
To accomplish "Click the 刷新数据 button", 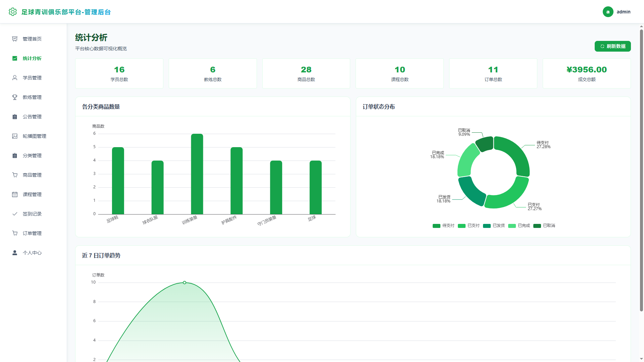I will 612,46.
